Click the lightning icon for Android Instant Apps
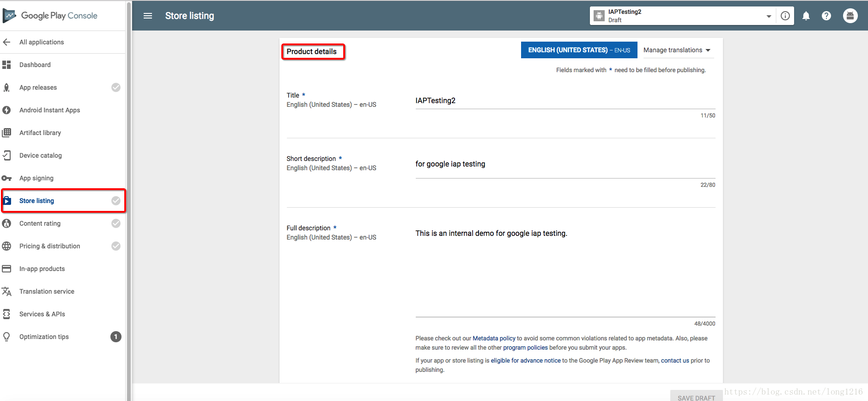The image size is (868, 401). click(x=6, y=110)
